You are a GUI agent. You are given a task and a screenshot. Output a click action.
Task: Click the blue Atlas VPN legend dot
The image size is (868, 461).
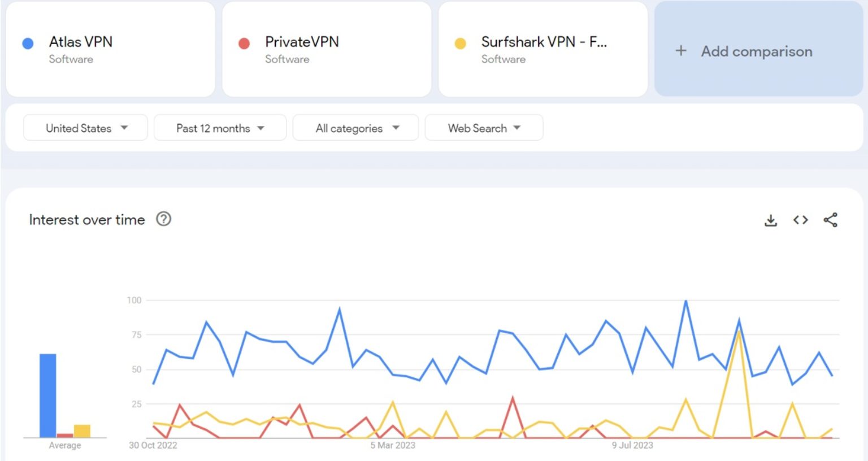click(x=27, y=43)
